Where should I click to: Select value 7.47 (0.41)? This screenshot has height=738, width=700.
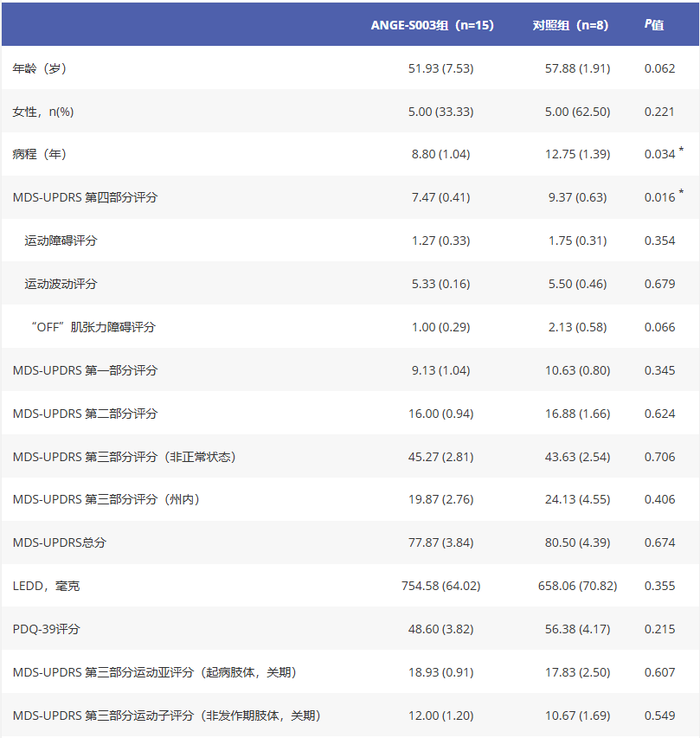441,197
